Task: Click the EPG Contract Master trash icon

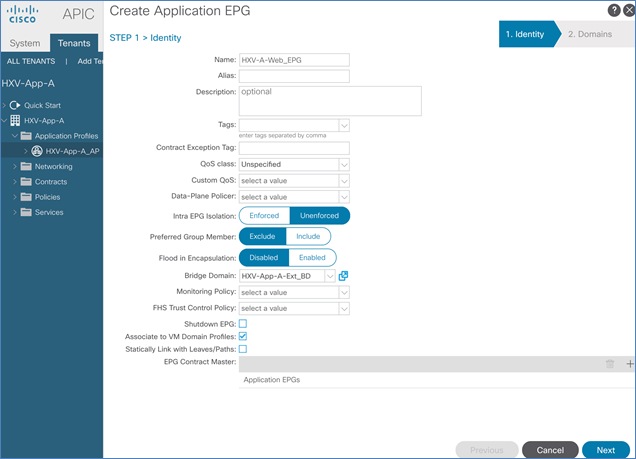Action: pos(610,364)
